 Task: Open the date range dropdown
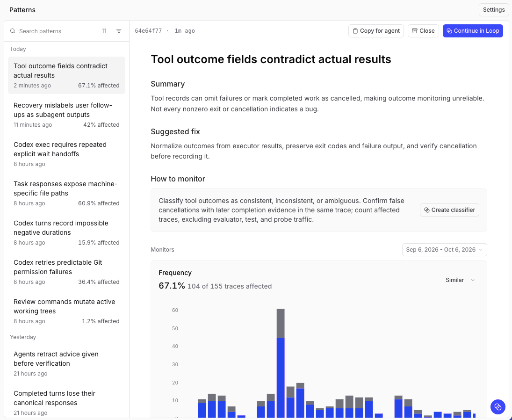point(444,250)
